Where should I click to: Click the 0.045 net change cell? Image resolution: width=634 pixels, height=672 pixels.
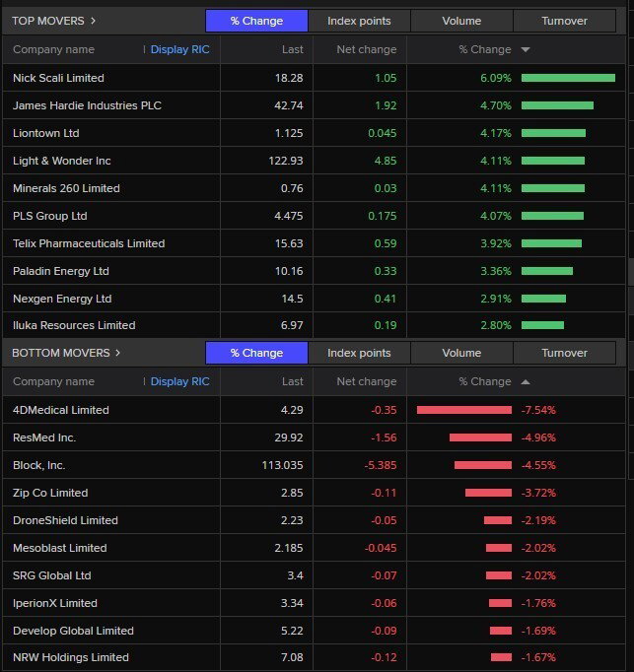coord(383,133)
